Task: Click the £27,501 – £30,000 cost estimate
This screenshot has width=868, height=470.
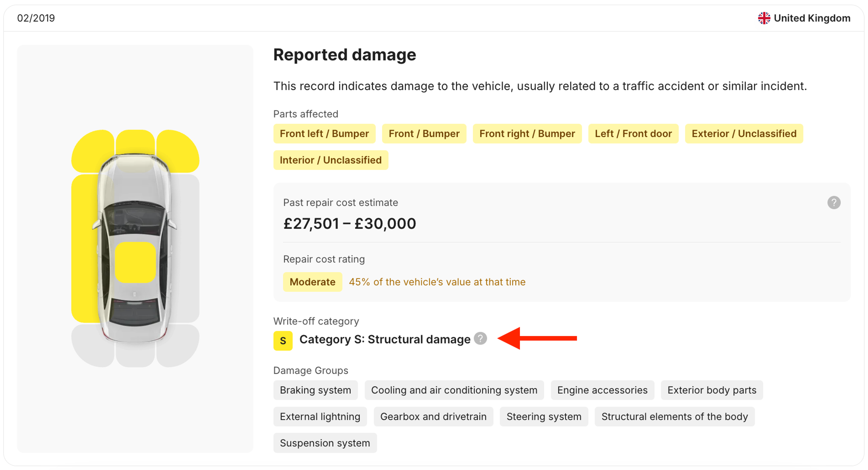Action: [350, 224]
